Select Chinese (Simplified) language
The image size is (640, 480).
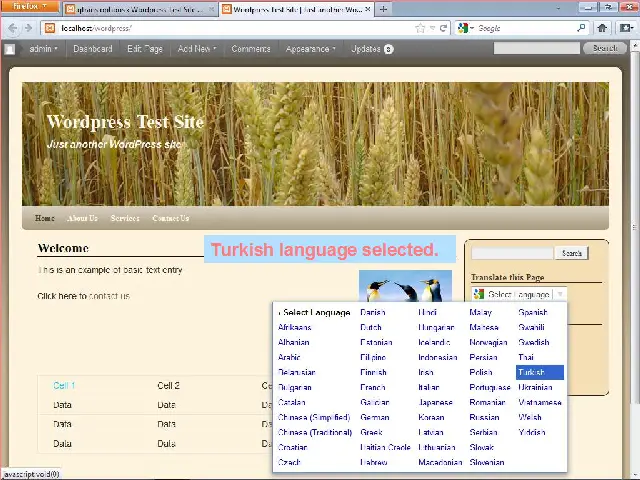click(314, 417)
